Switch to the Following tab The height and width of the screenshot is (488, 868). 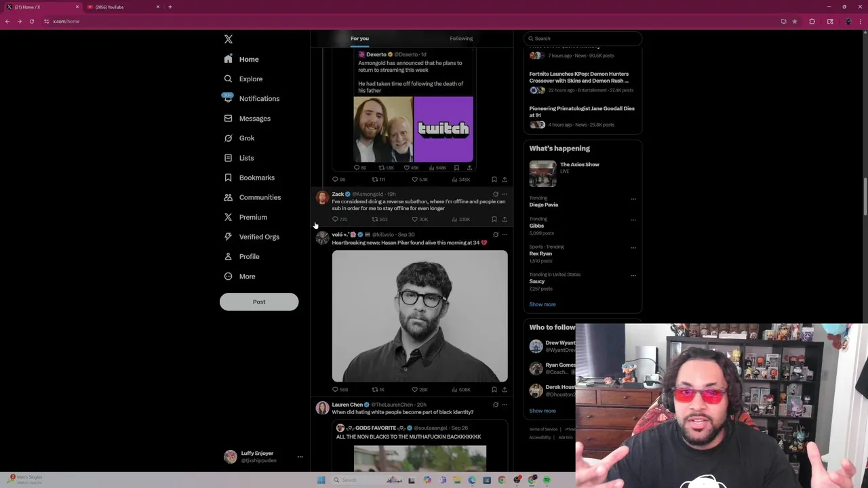[461, 39]
